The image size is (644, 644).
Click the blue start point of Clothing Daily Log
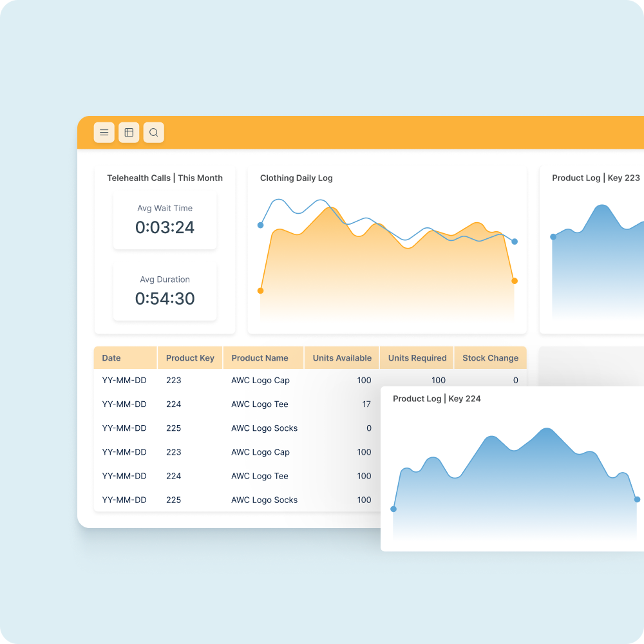[260, 225]
